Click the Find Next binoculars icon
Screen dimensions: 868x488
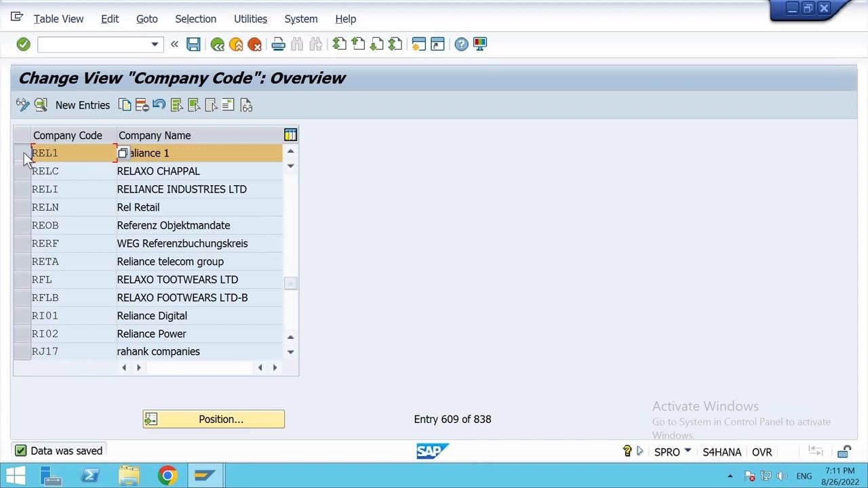coord(315,44)
